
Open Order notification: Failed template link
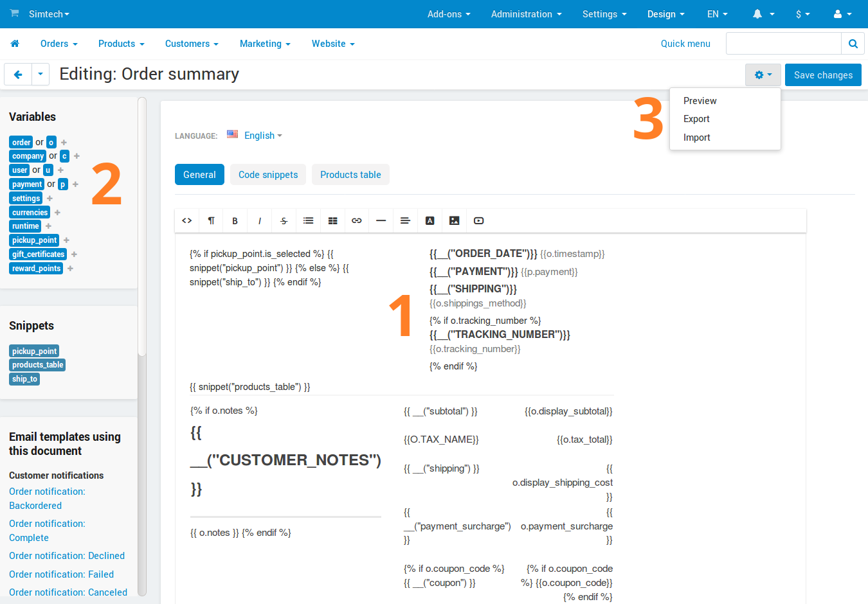(62, 574)
